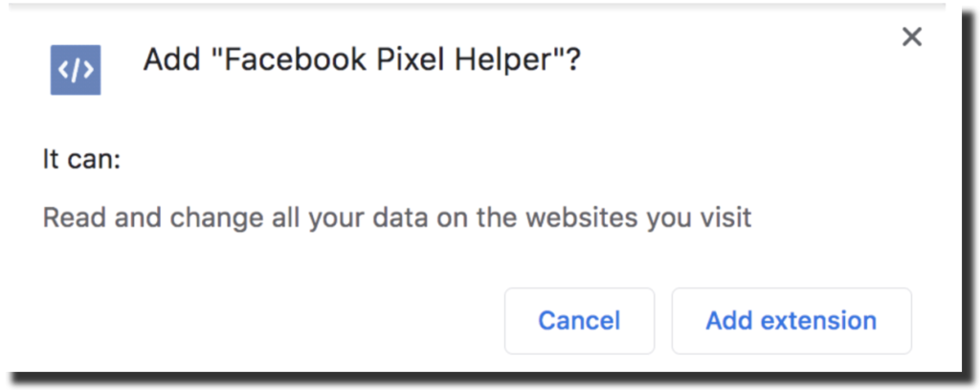Click the Facebook Pixel Helper code icon

[76, 70]
